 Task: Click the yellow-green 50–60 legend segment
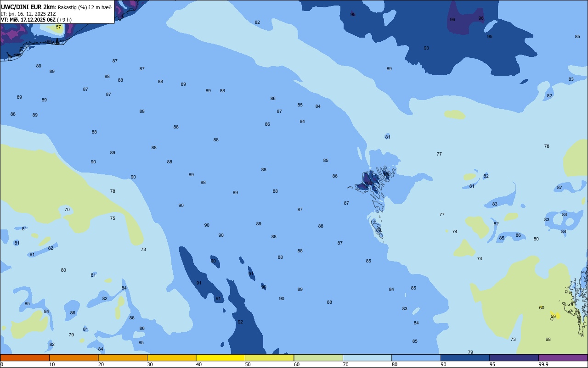pyautogui.click(x=269, y=357)
